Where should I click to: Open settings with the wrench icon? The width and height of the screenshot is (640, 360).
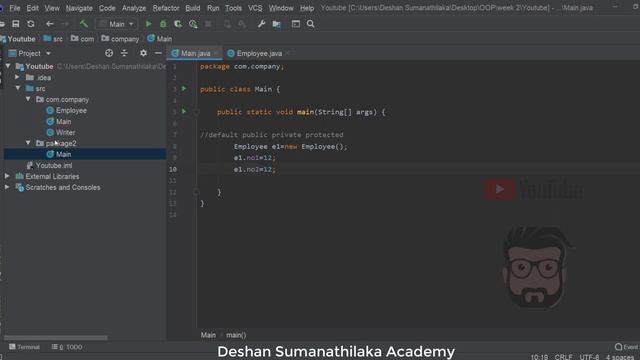(261, 24)
